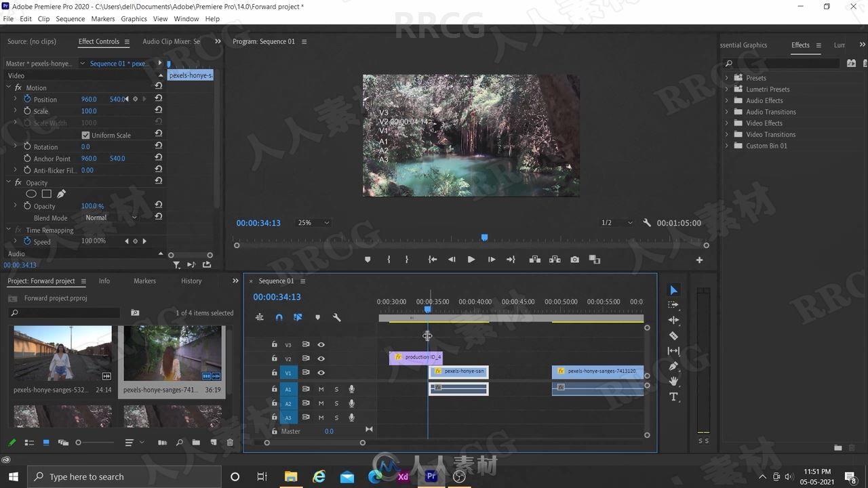Open the Graphics menu
Image resolution: width=868 pixels, height=488 pixels.
(134, 19)
